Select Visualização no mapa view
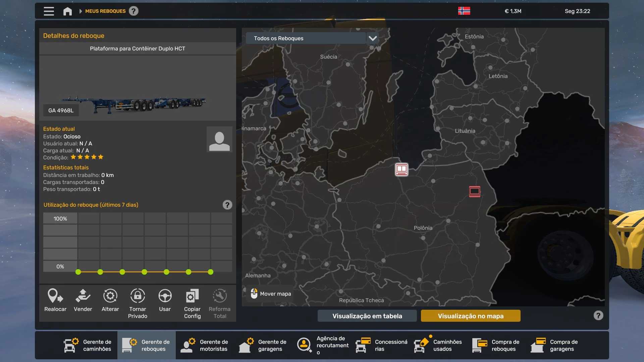This screenshot has width=644, height=362. click(x=471, y=316)
